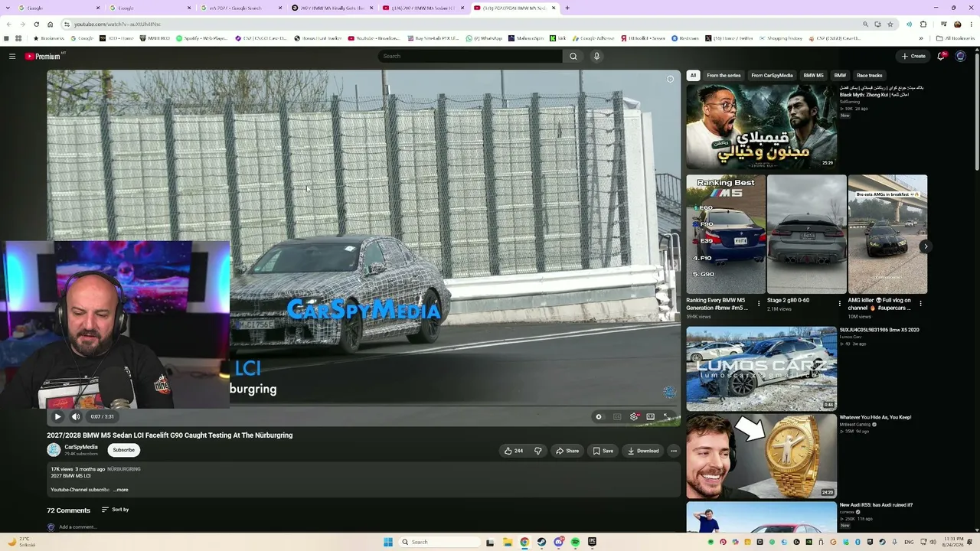Save the video to a playlist
Screen dimensions: 980x551
(x=603, y=451)
